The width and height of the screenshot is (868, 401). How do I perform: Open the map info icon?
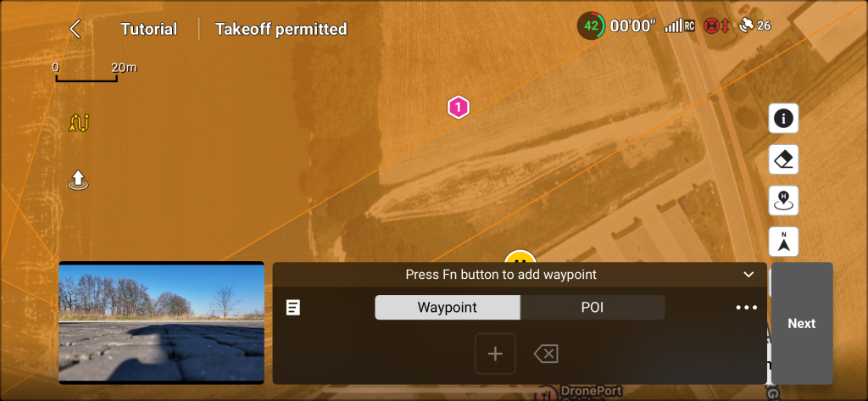(x=783, y=119)
